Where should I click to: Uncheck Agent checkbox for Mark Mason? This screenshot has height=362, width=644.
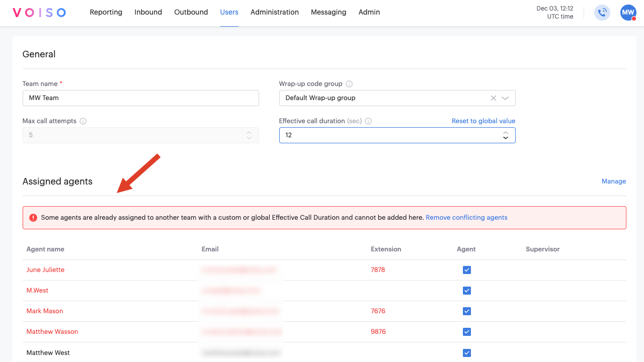click(x=466, y=311)
